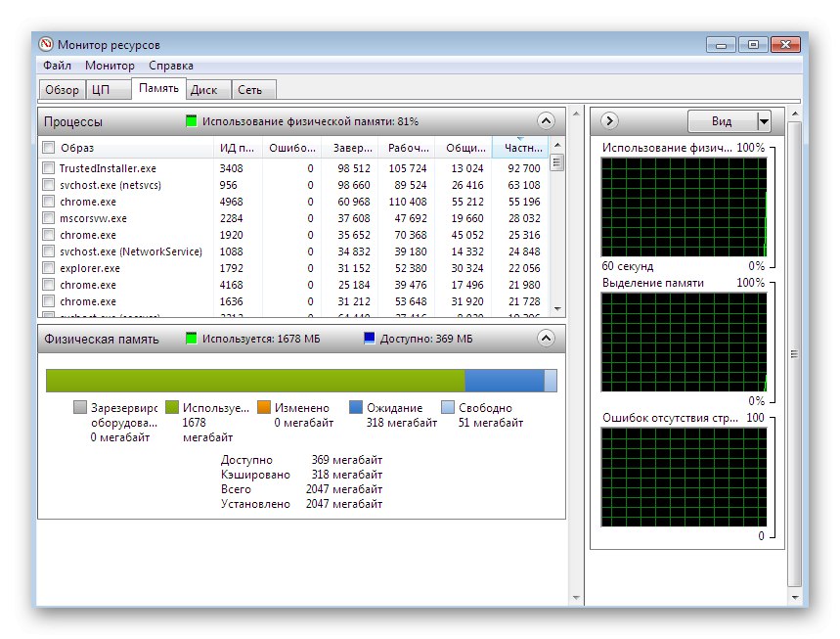Check the TrustedInstaller.exe process checkbox
840x639 pixels.
[x=48, y=168]
